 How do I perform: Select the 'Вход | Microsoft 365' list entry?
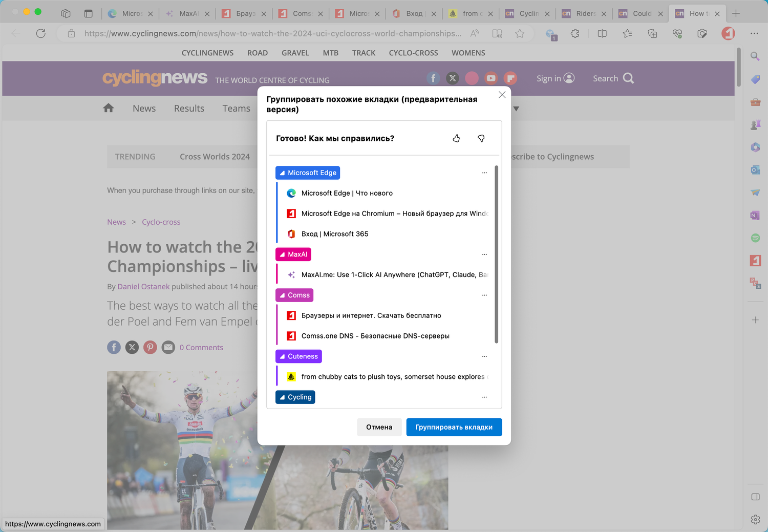tap(384, 234)
